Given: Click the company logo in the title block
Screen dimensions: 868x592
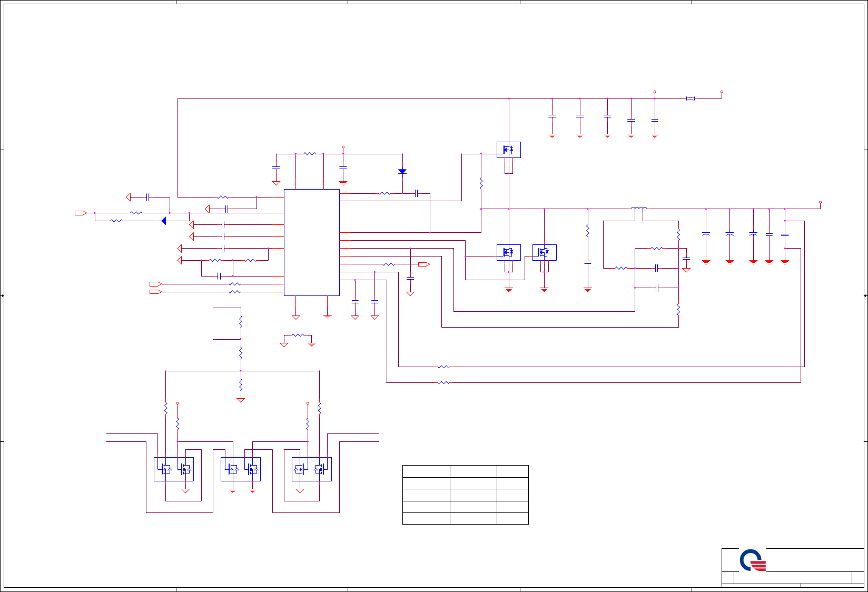Looking at the screenshot, I should coord(753,560).
